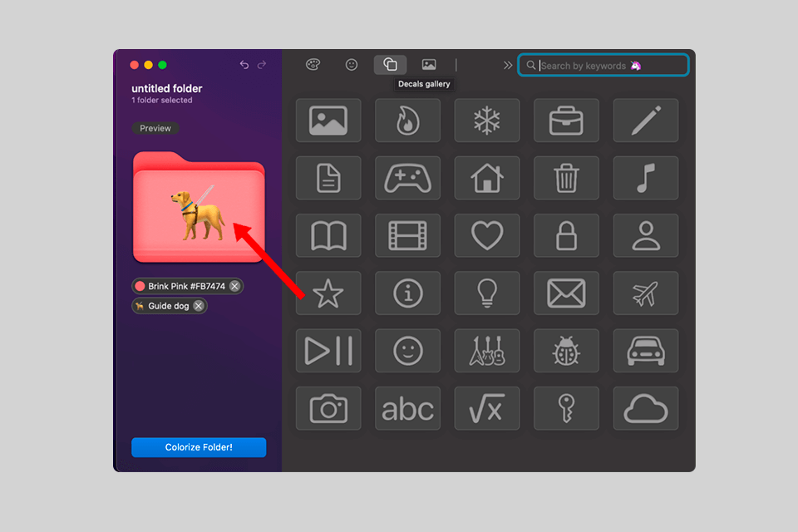Select the abc text decal
798x532 pixels.
[407, 408]
